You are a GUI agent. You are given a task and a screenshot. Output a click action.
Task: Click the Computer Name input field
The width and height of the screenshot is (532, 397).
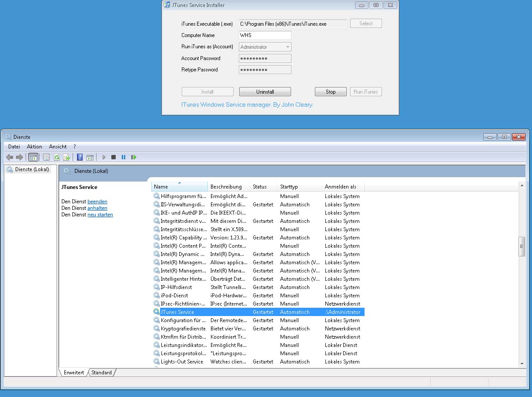click(265, 35)
